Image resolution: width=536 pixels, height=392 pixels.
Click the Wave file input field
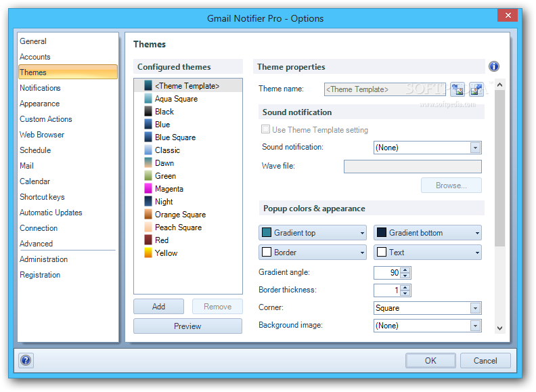pos(413,167)
